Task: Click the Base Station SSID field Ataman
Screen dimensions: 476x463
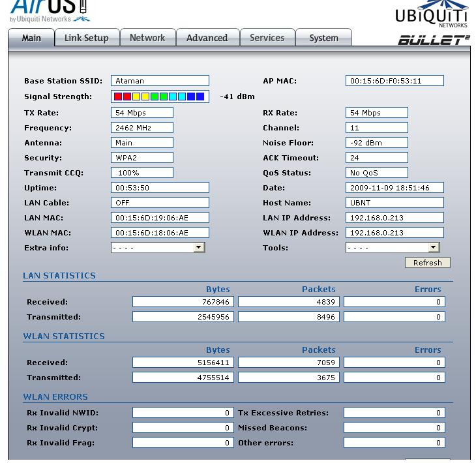Action: coord(160,81)
